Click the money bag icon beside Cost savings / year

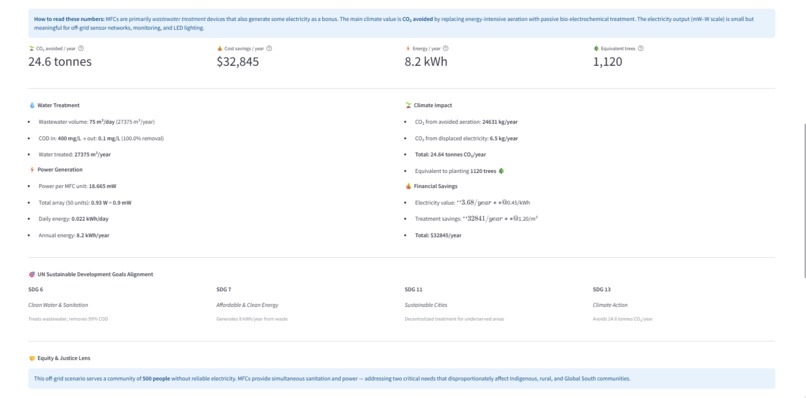point(219,48)
